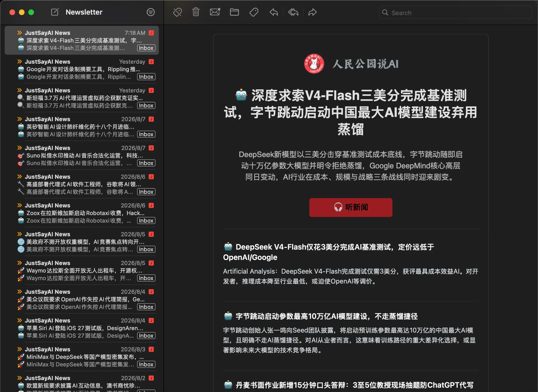Compose a new message with pencil icon
Screen dimensions: 538x392
pos(55,12)
